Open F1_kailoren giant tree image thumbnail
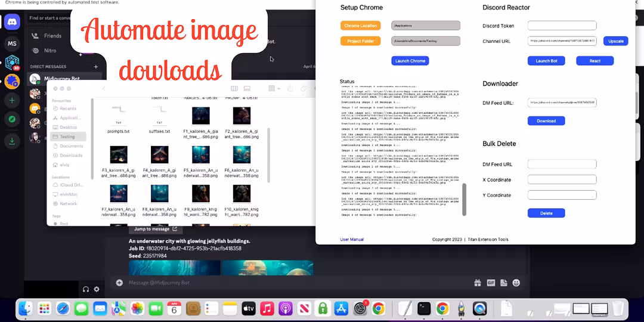Image resolution: width=644 pixels, height=322 pixels. pos(201,116)
